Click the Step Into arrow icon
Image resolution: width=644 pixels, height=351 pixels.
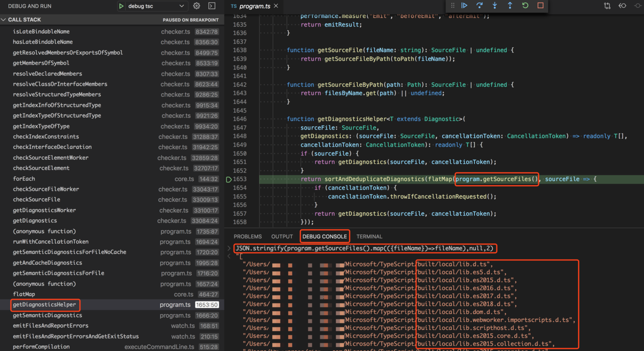(494, 6)
